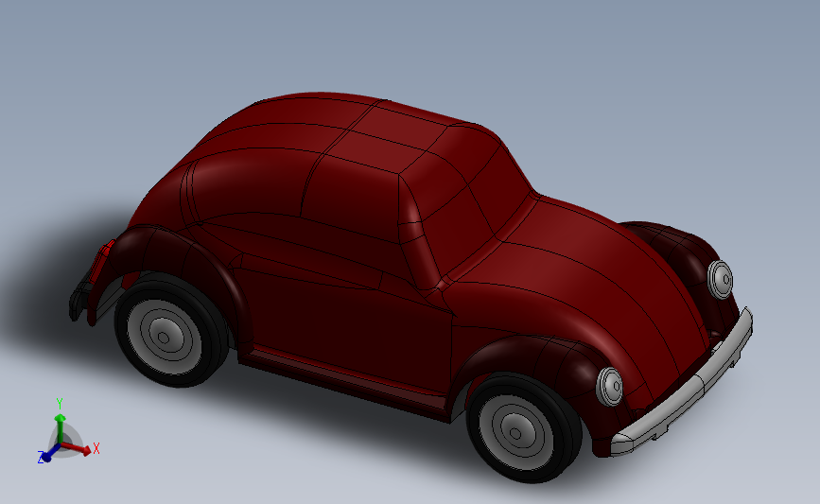Screen dimensions: 820x504
Task: Select the headlight above the front wheel
Action: point(610,387)
